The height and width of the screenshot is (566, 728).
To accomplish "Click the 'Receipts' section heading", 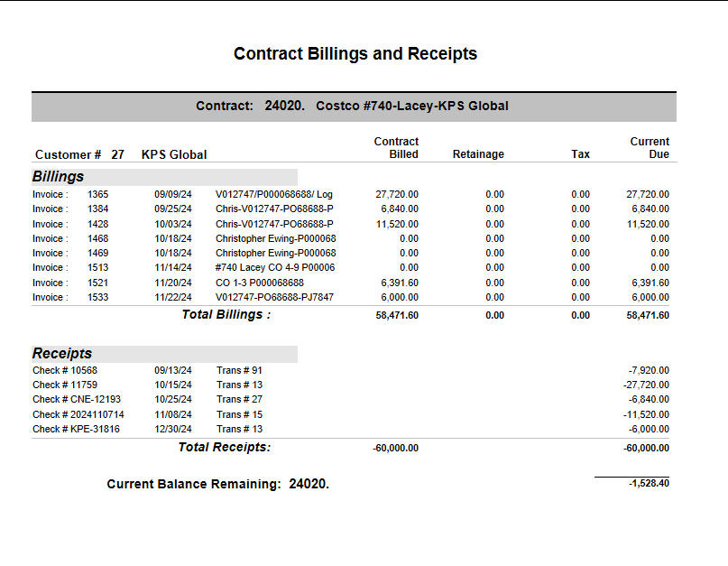I will point(61,354).
